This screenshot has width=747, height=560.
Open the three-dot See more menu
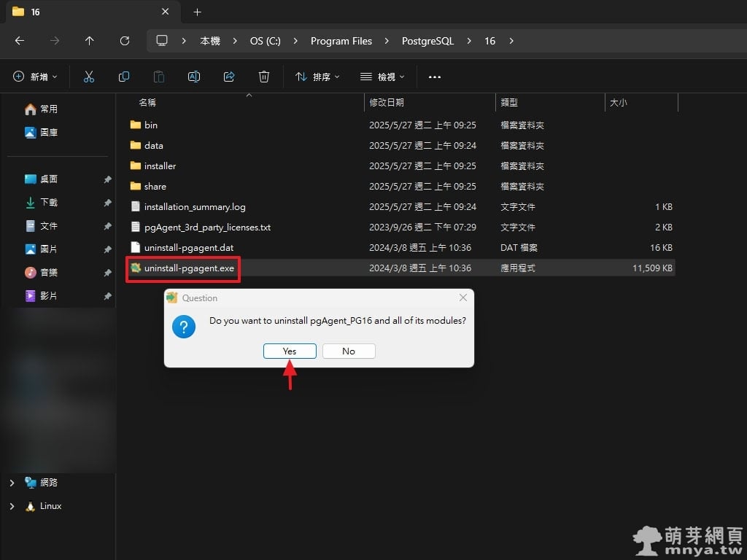435,77
